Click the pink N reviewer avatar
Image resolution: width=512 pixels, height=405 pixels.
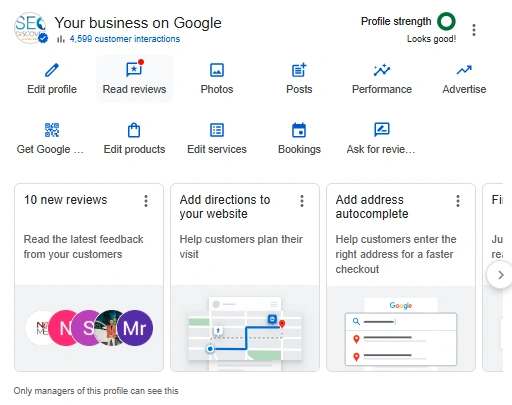pos(62,328)
